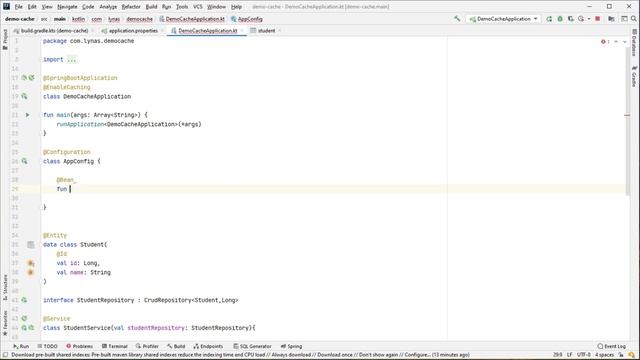Collapse the AppConfig class fold marker
This screenshot has height=360, width=640.
coord(42,162)
